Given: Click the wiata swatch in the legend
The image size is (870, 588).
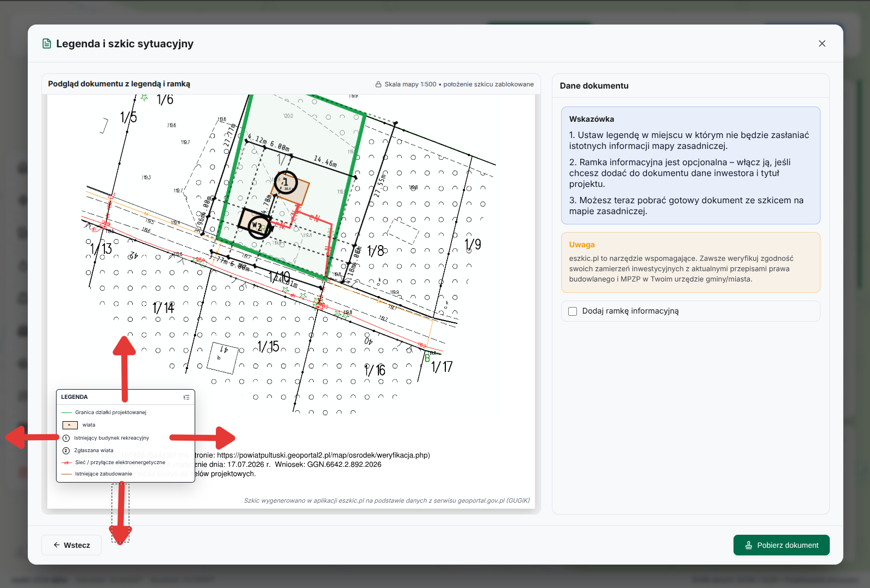Looking at the screenshot, I should [70, 425].
